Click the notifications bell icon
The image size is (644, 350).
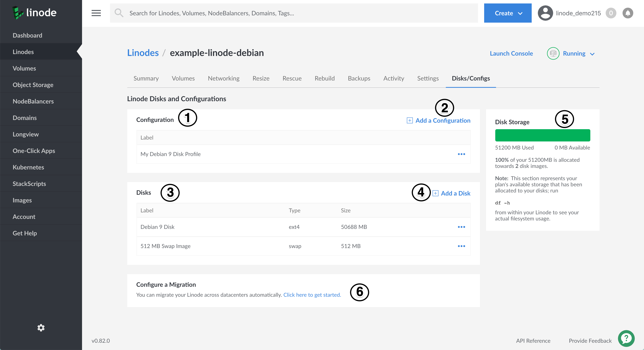[628, 13]
